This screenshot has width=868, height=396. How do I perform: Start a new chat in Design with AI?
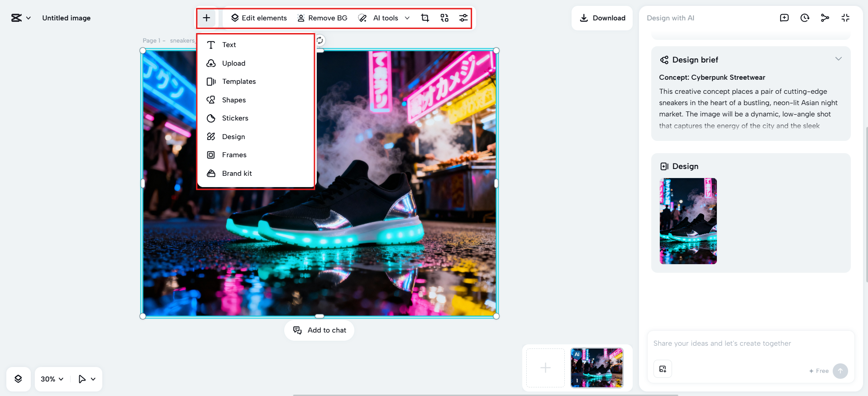[784, 18]
